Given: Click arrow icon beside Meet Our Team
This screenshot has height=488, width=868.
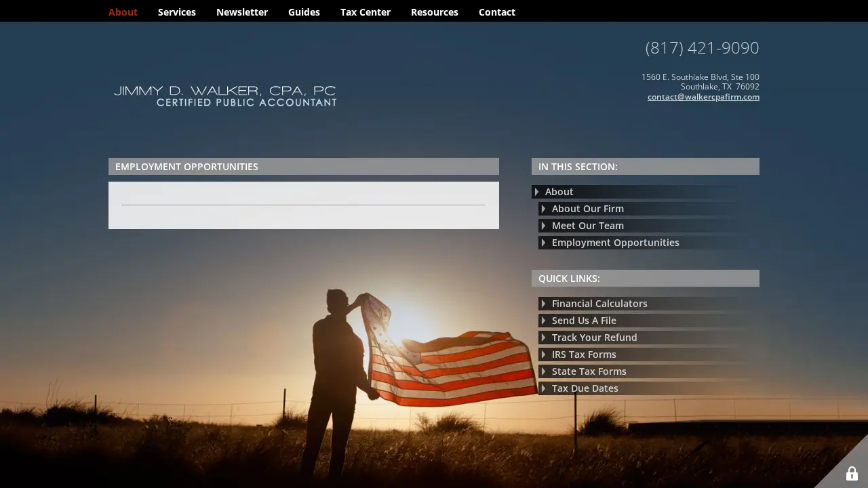Looking at the screenshot, I should tap(544, 226).
